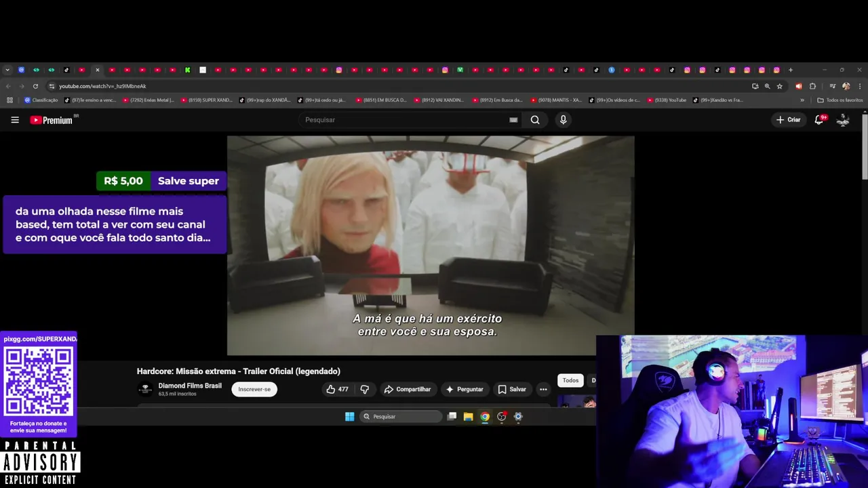Open Diamond Films Brasil channel name

click(190, 386)
